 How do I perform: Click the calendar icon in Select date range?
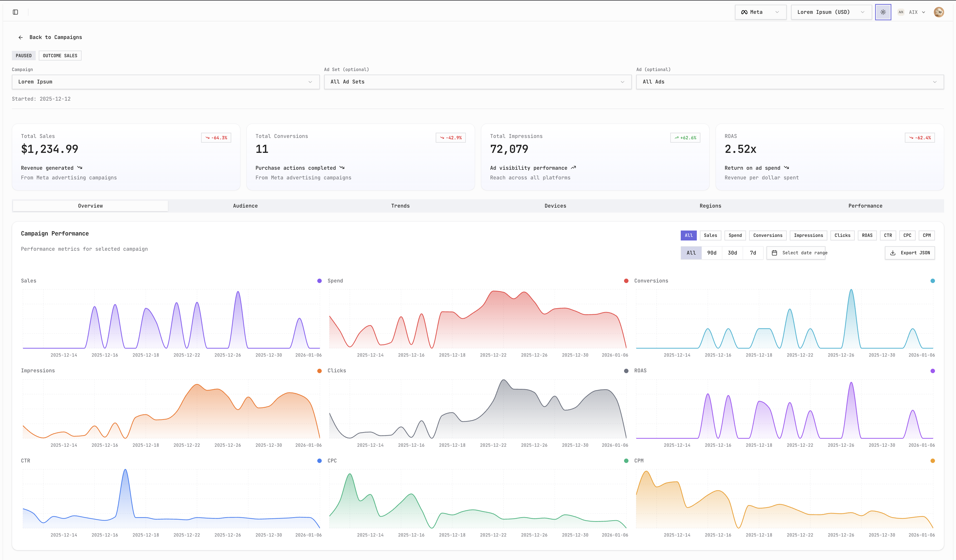775,253
